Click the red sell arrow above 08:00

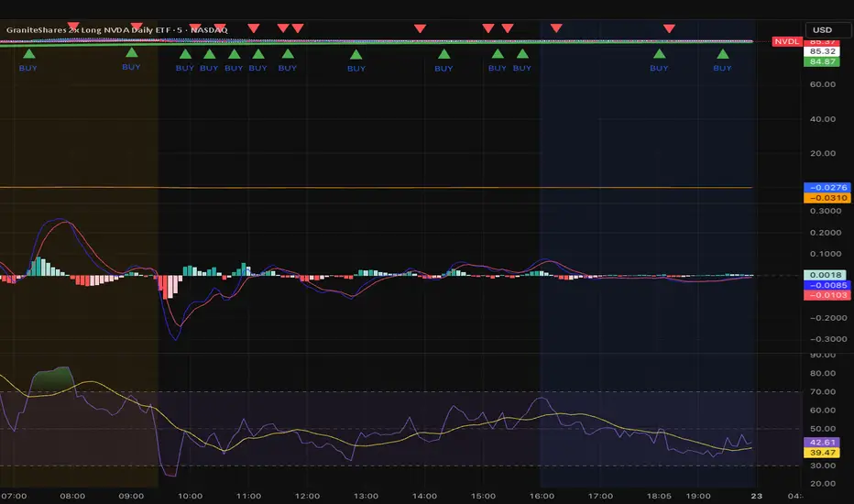coord(73,27)
